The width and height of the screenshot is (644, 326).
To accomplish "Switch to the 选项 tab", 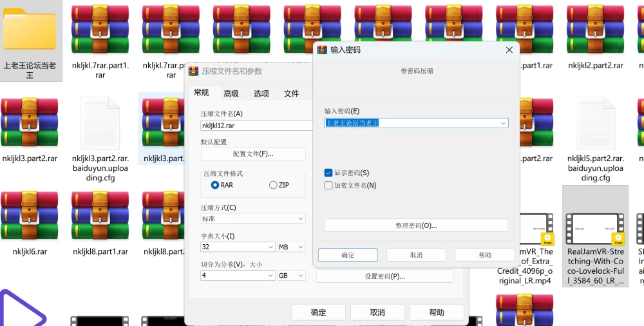I will click(x=261, y=93).
